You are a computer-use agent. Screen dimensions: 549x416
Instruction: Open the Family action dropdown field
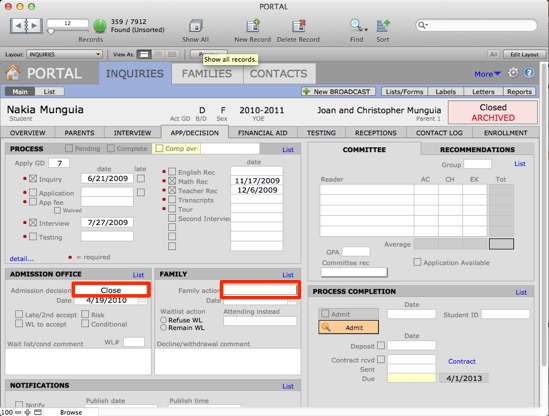[x=260, y=290]
